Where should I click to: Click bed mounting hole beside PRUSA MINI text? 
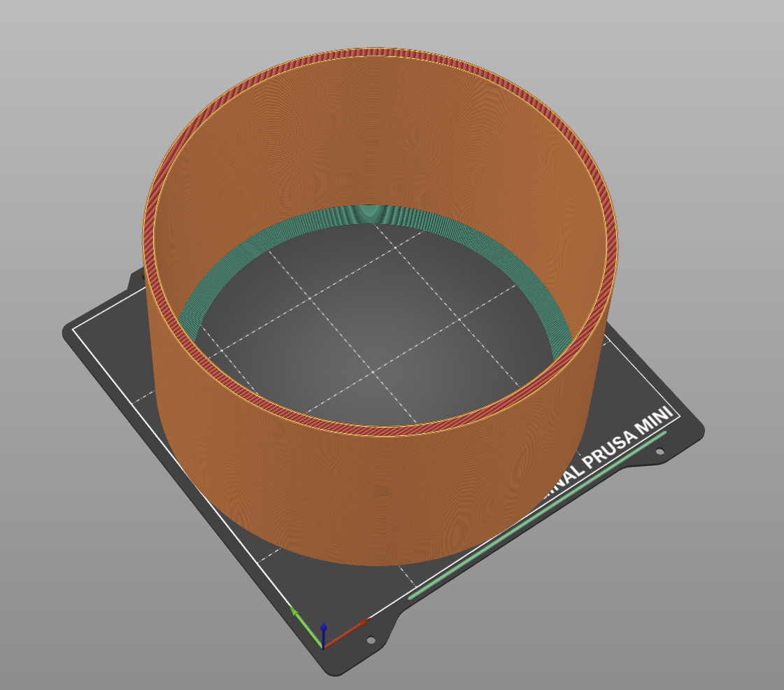[x=660, y=452]
